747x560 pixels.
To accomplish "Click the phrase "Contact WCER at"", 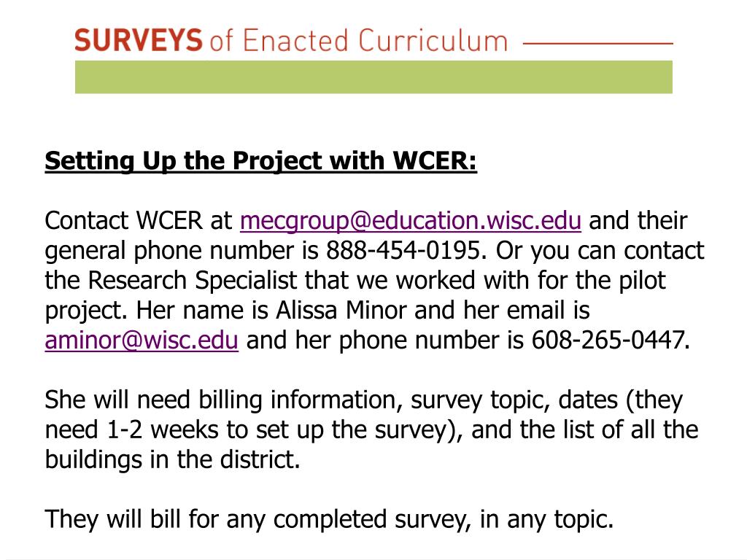I will (x=138, y=221).
